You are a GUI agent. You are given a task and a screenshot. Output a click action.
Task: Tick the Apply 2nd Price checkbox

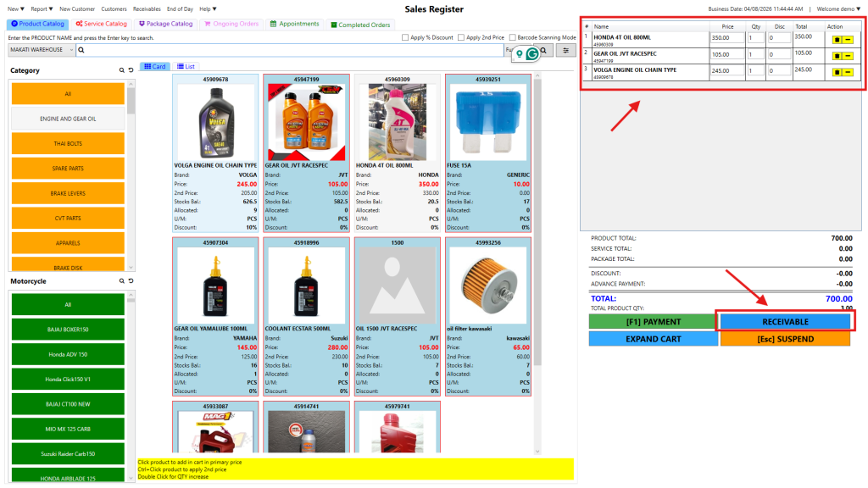point(461,37)
